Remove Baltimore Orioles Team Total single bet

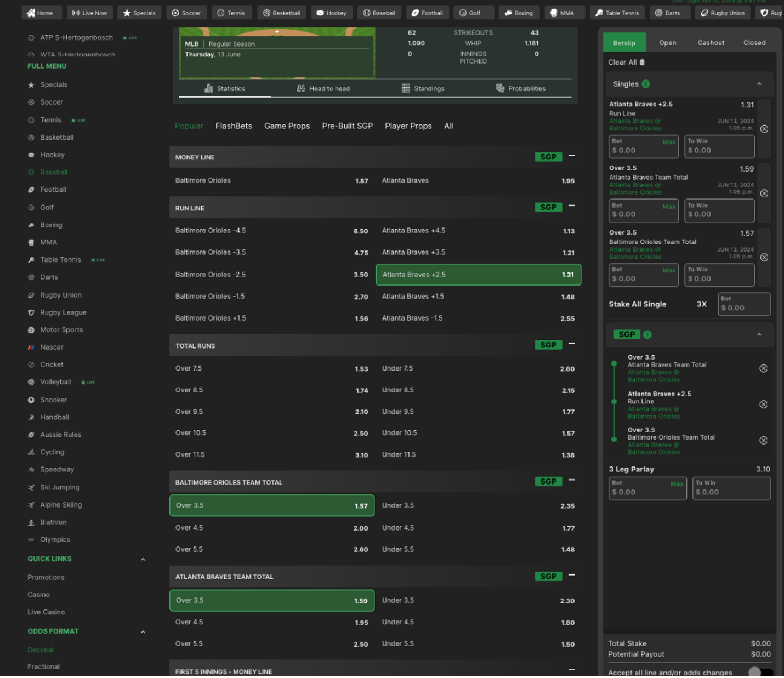[764, 258]
